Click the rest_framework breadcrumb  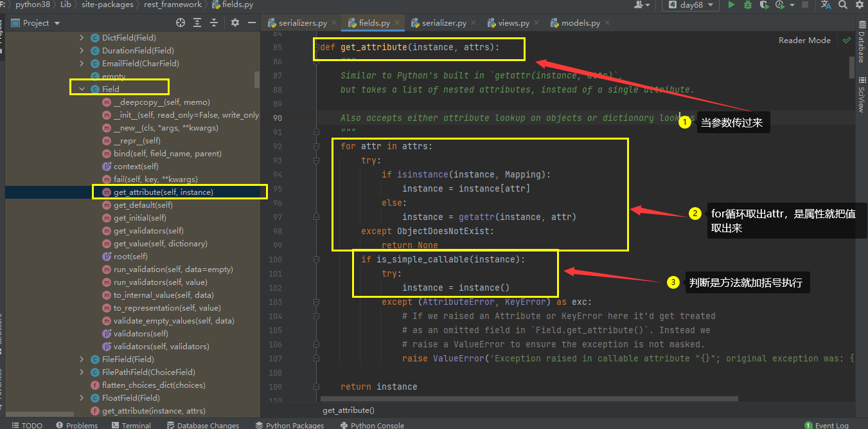174,5
